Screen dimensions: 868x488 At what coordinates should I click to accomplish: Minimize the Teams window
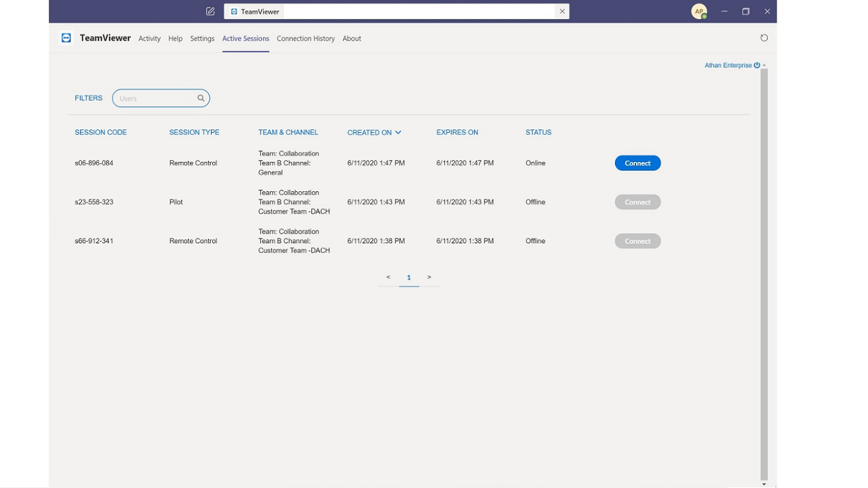tap(724, 12)
